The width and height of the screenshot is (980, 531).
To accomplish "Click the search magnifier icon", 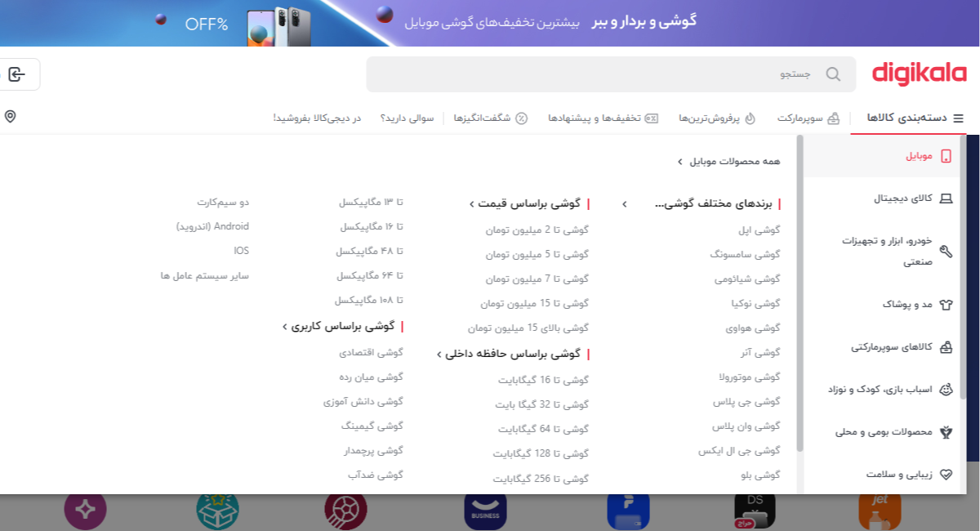I will 833,74.
